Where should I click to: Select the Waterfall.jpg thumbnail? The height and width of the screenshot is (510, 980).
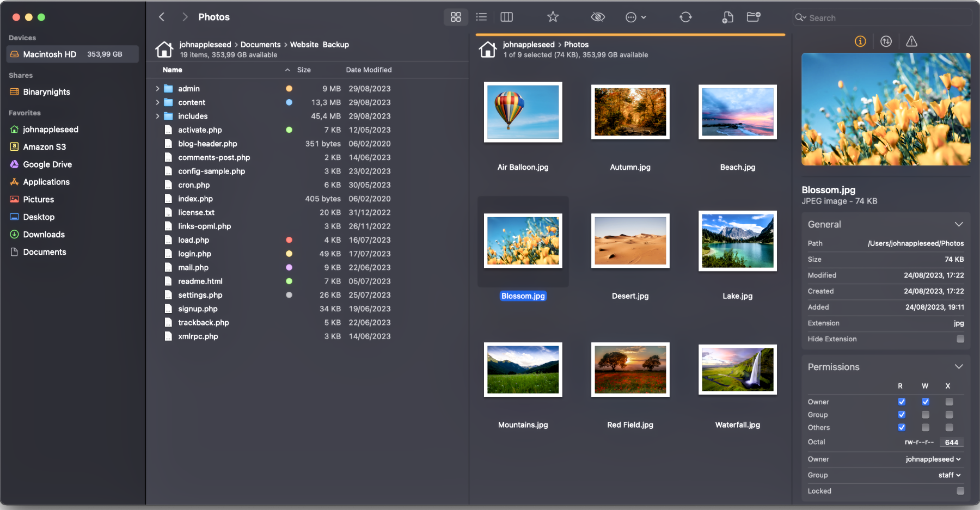737,370
